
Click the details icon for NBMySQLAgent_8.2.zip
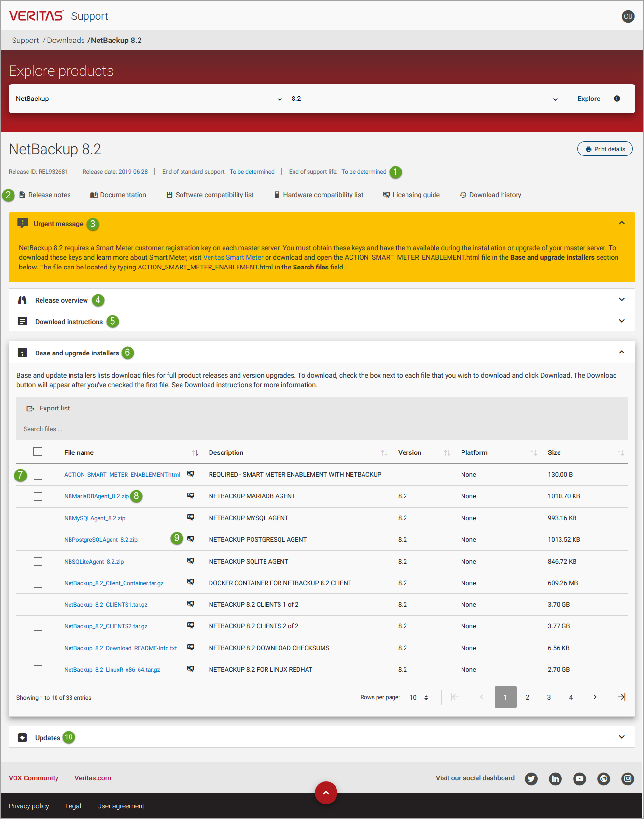191,517
